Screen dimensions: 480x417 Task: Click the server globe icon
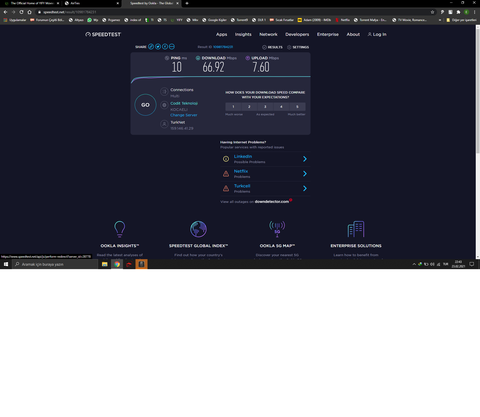164,105
